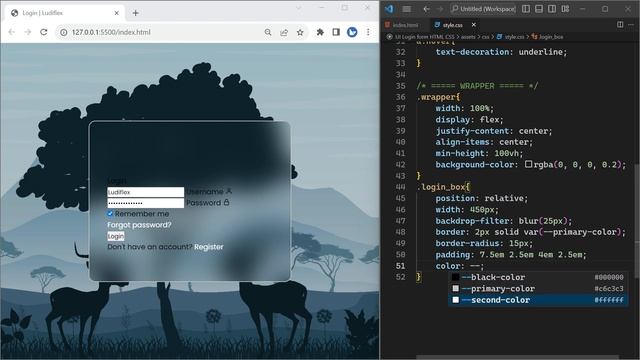The width and height of the screenshot is (640, 360).
Task: Click the zoom magnifier icon in address bar
Action: [268, 32]
